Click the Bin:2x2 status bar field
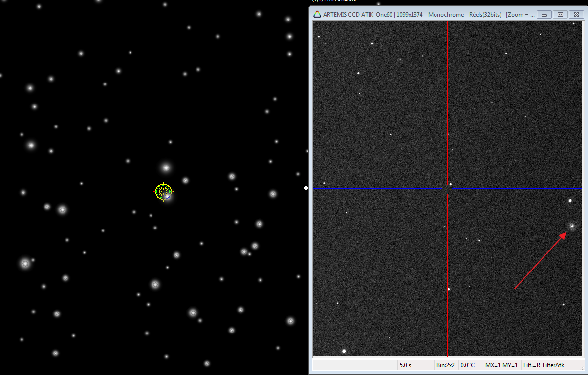This screenshot has width=588, height=375. [445, 365]
